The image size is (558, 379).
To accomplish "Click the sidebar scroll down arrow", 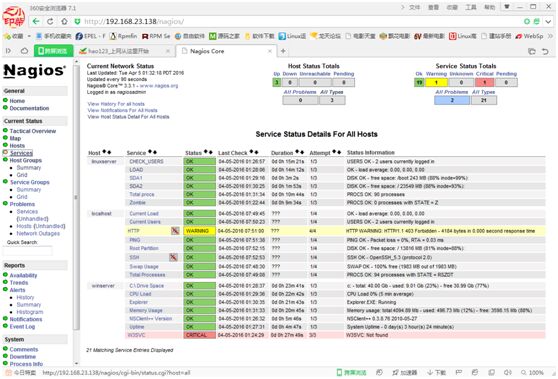I will click(76, 363).
